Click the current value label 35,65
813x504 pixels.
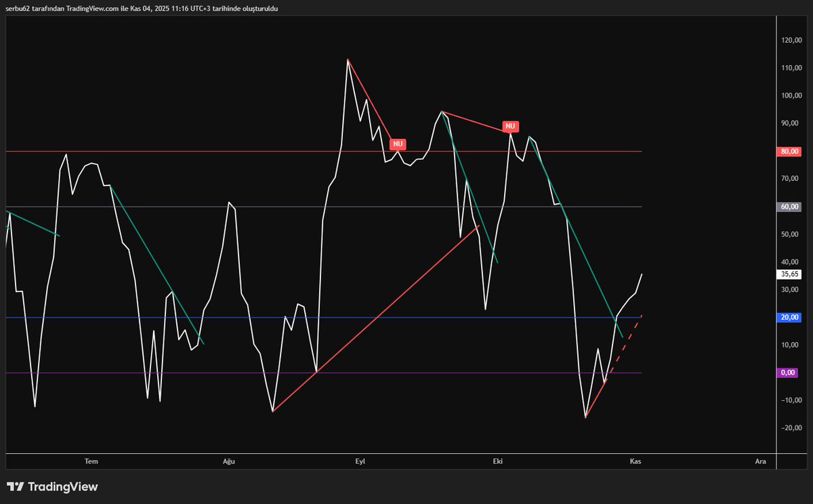(x=789, y=274)
